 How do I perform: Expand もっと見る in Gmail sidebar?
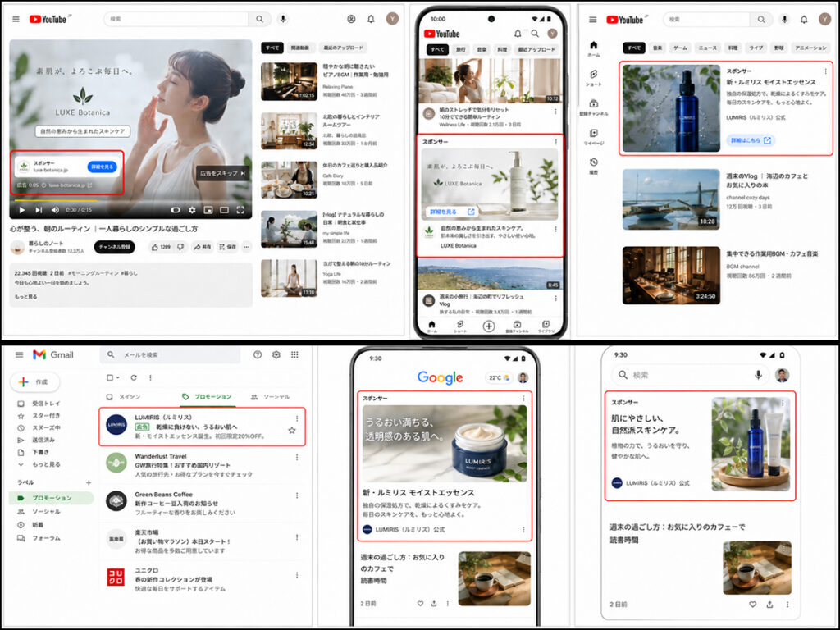[x=40, y=464]
